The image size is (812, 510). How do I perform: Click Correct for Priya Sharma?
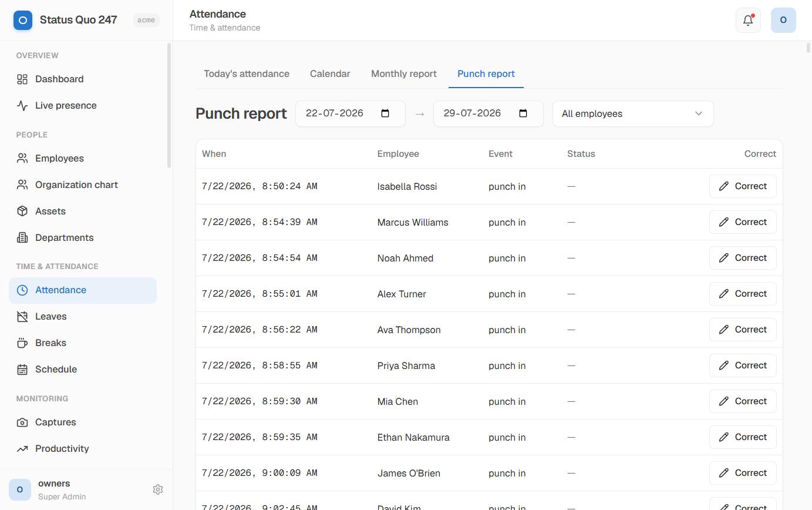pos(743,365)
